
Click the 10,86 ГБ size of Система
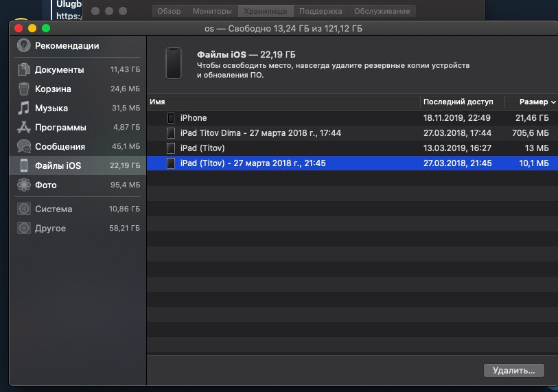click(124, 209)
